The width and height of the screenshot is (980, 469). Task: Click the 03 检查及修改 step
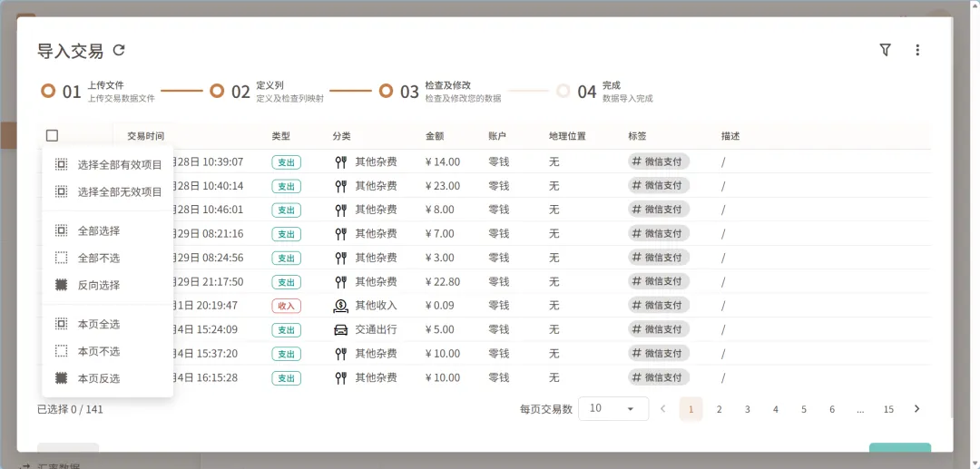(x=440, y=92)
